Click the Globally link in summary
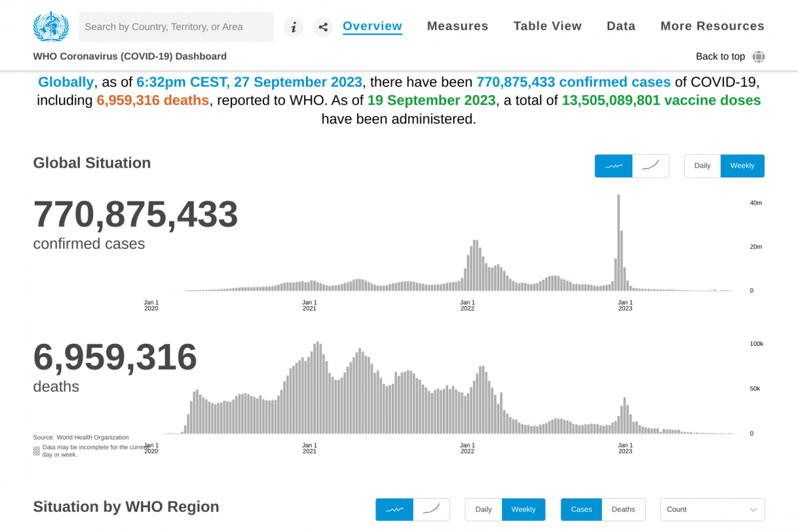This screenshot has width=798, height=532. coord(66,82)
